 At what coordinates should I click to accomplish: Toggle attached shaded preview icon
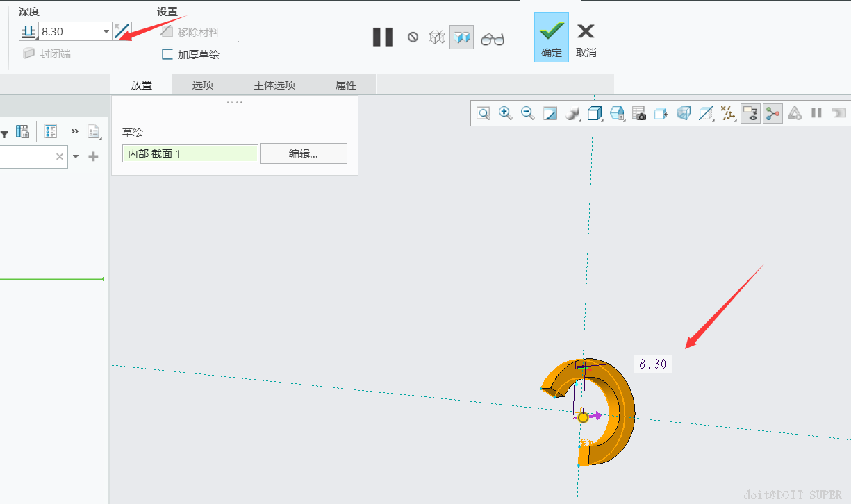click(x=461, y=37)
